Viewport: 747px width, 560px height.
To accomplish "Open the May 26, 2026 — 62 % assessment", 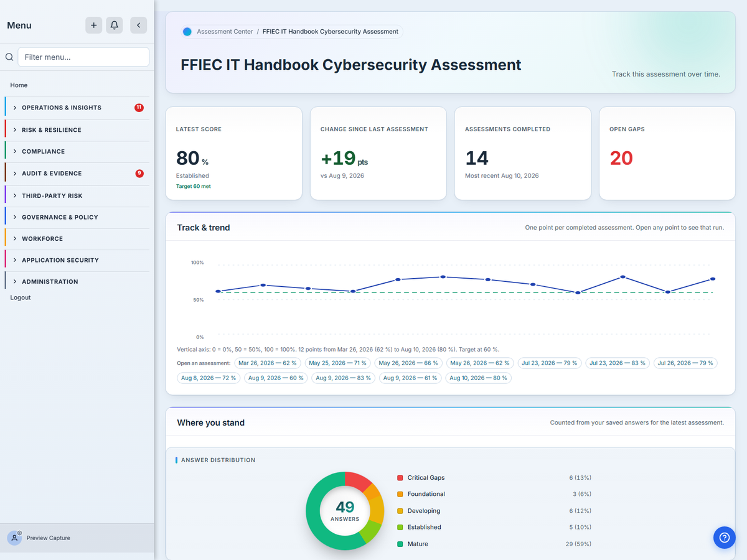I will [x=480, y=363].
